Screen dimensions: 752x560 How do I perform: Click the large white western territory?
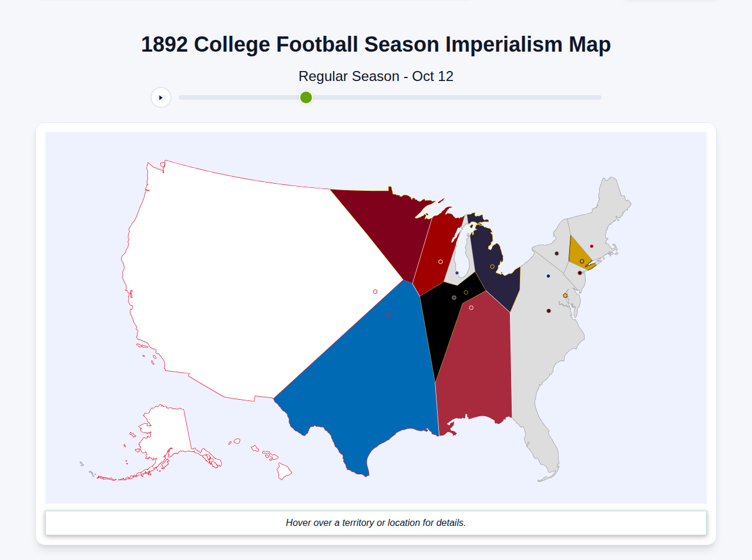coord(235,264)
